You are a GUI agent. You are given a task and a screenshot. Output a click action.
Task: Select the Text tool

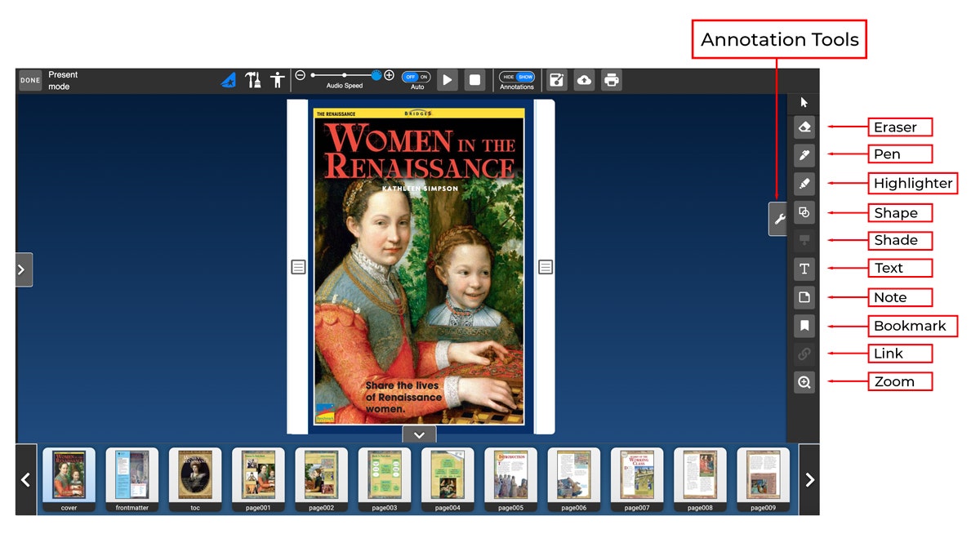tap(804, 269)
